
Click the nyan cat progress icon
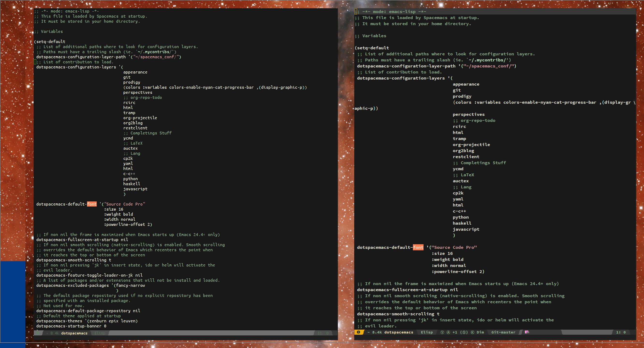527,332
